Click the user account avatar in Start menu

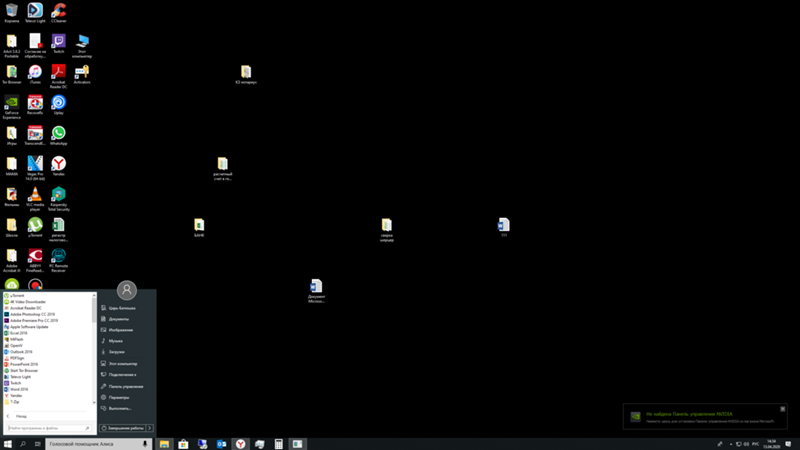[127, 290]
